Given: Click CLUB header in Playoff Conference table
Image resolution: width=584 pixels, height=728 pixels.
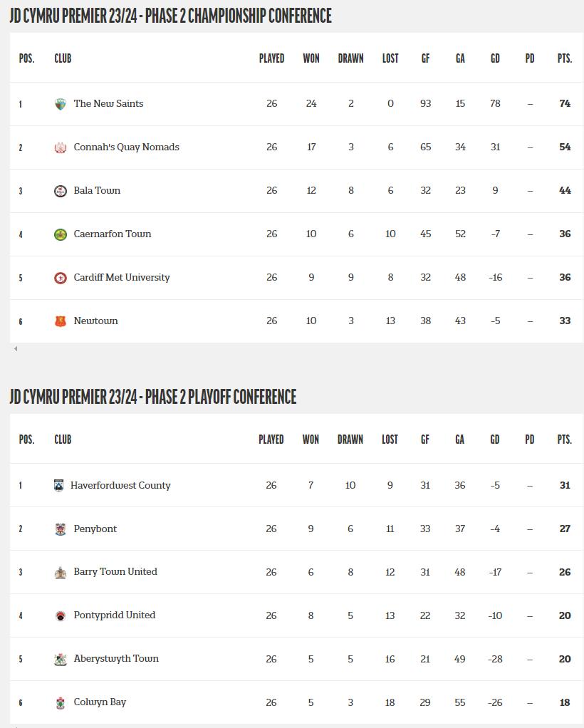Looking at the screenshot, I should click(63, 440).
